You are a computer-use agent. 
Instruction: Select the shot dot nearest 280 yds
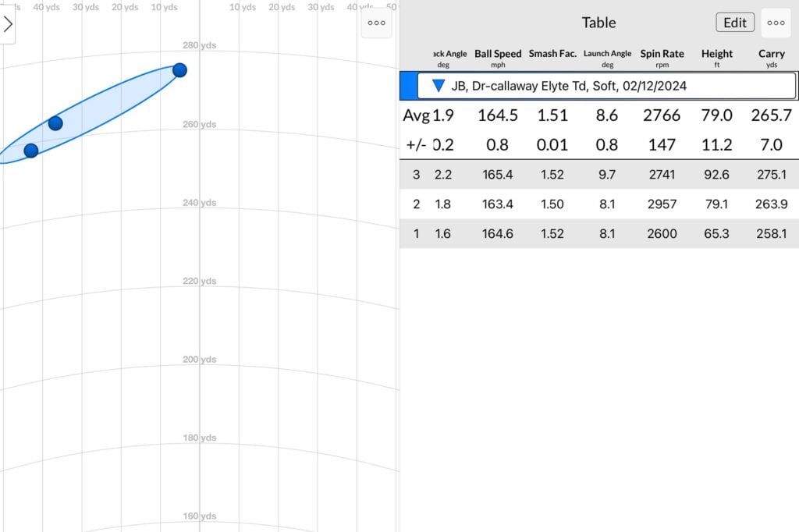(x=179, y=70)
